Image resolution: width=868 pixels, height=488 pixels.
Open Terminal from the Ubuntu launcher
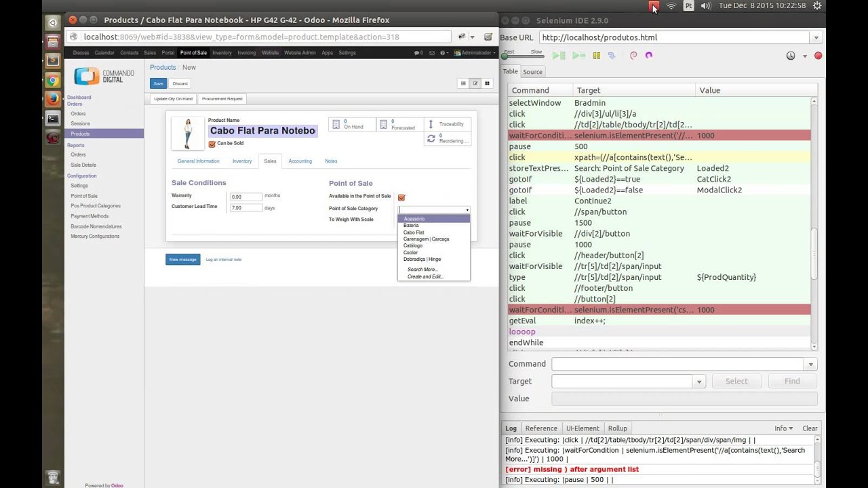[53, 119]
